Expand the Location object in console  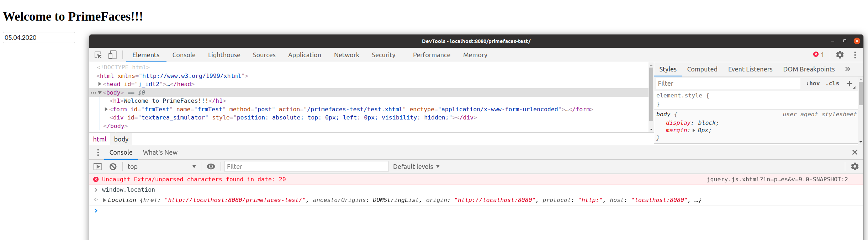(x=105, y=200)
